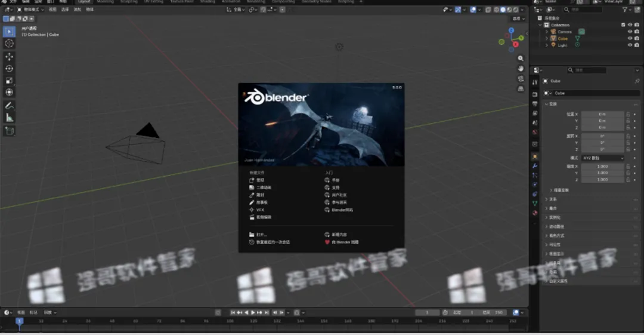Expand the Light item in outliner
This screenshot has width=644, height=335.
[x=547, y=45]
